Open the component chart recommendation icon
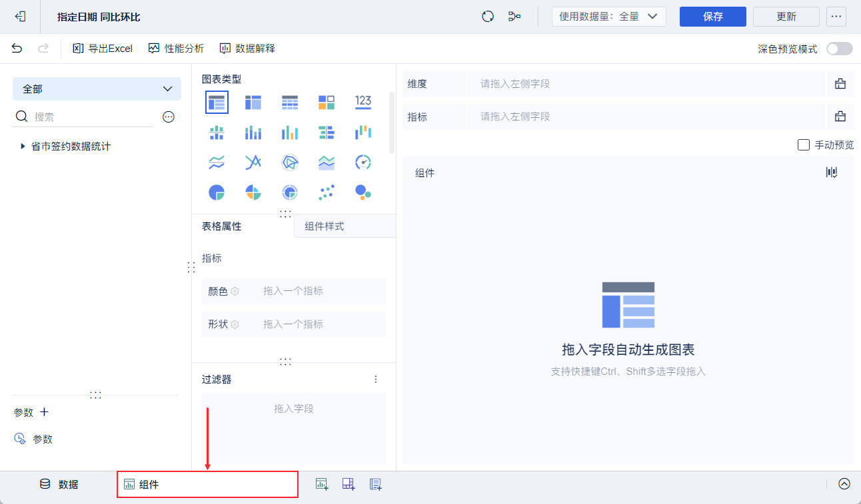Screen dimensions: 861x504 832,172
